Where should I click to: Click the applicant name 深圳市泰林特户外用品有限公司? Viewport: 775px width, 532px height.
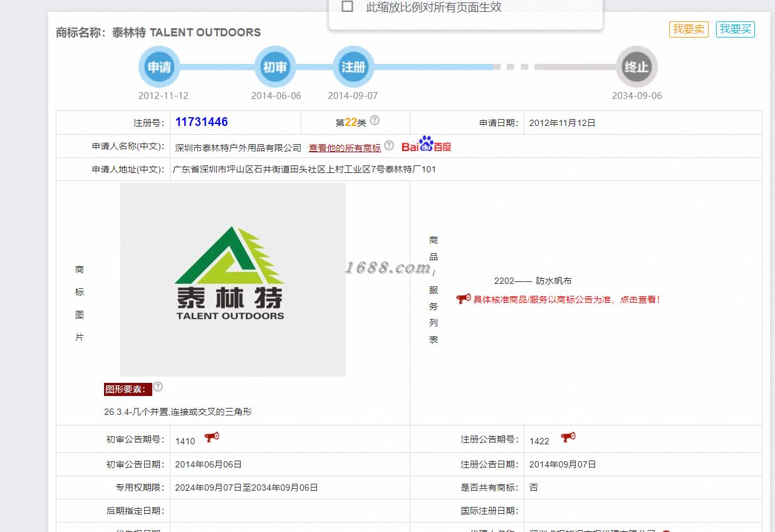click(239, 148)
